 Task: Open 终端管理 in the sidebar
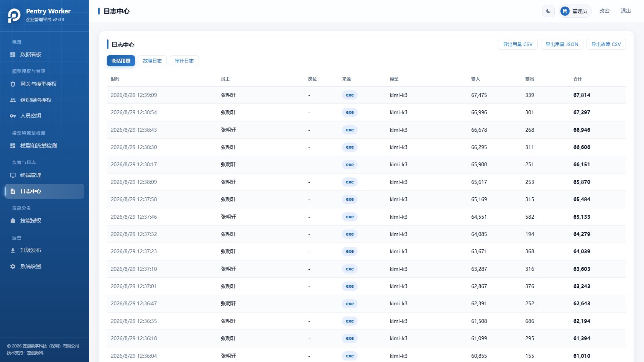click(44, 175)
